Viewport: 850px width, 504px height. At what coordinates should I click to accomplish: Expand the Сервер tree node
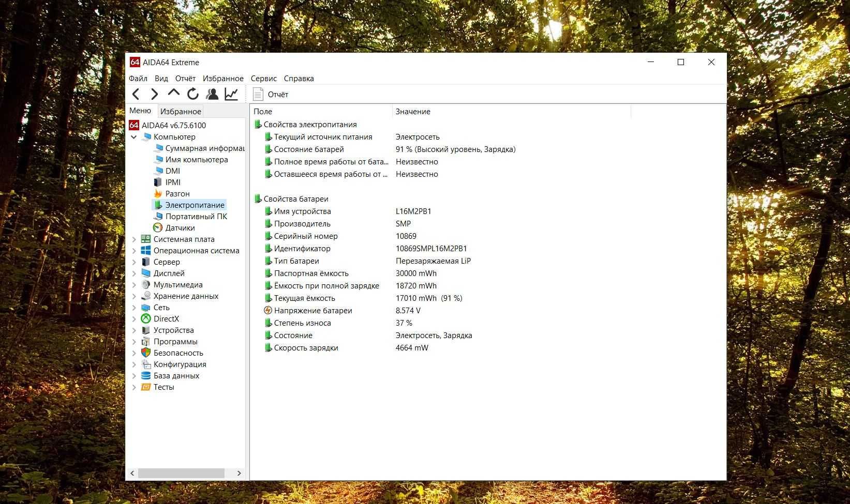(x=134, y=262)
